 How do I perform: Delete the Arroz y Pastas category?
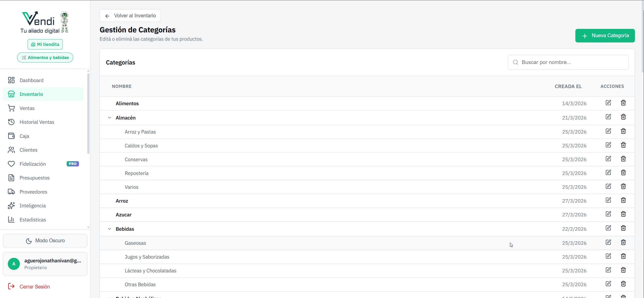(623, 131)
